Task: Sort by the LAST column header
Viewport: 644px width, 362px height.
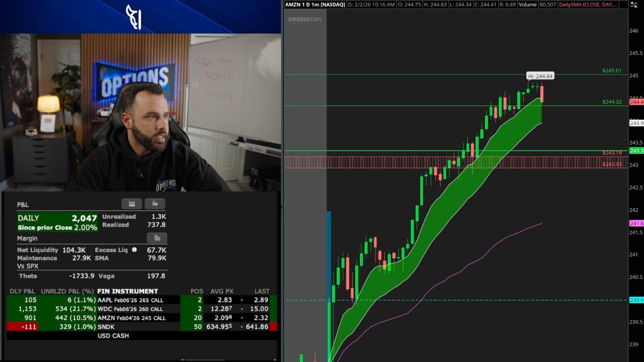Action: [x=262, y=291]
